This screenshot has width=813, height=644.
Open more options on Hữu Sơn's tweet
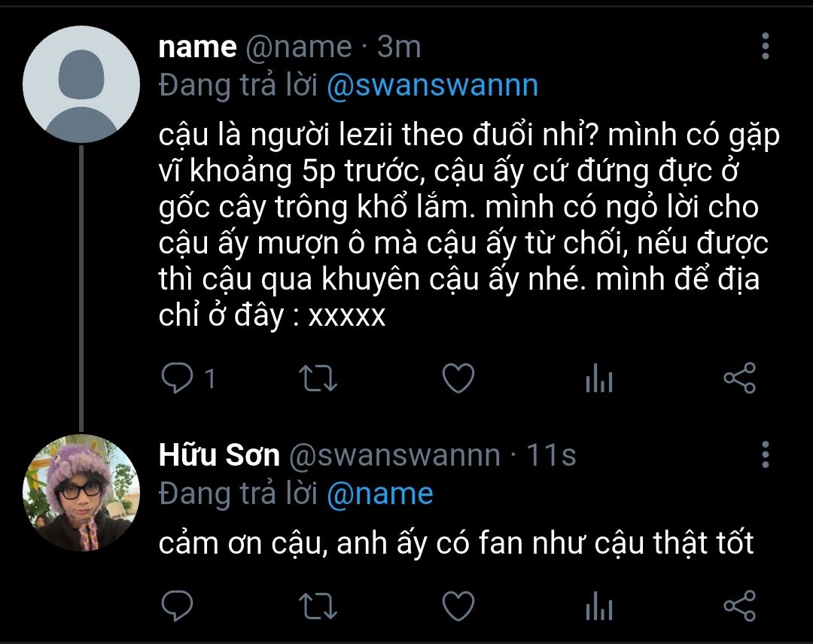(766, 454)
